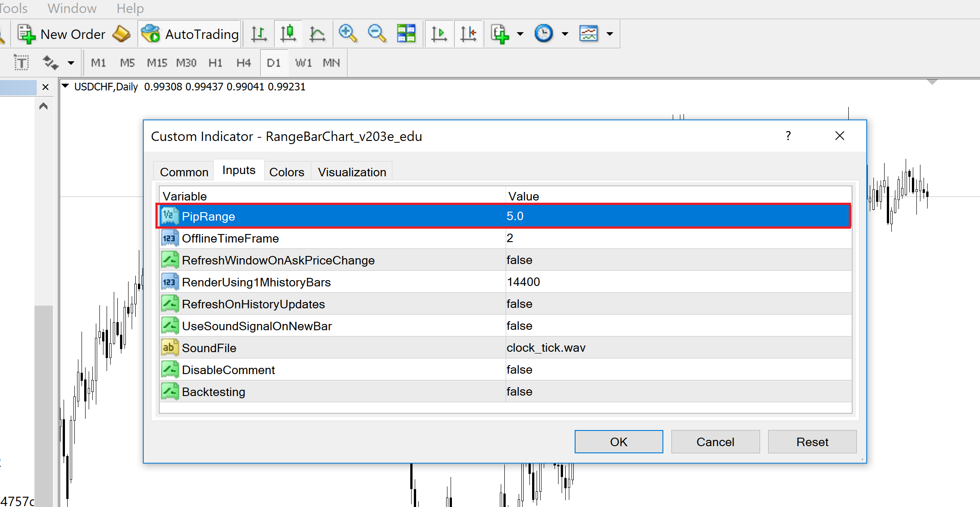Viewport: 980px width, 507px height.
Task: Switch to W1 timeframe
Action: [303, 63]
